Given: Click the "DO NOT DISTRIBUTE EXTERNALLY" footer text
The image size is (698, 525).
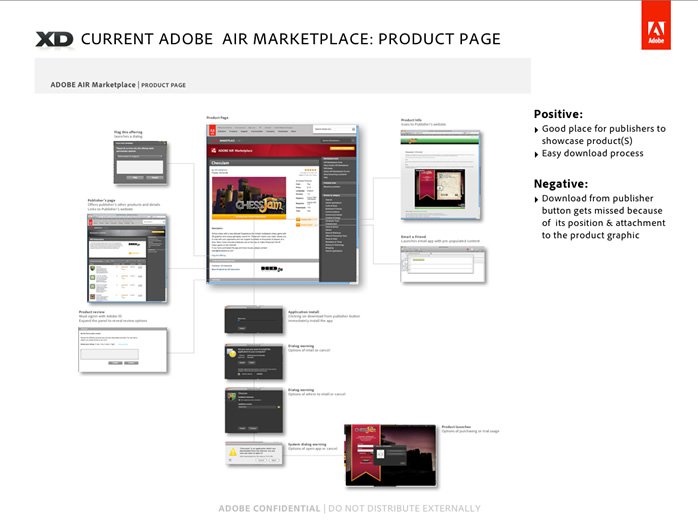Looking at the screenshot, I should (x=404, y=509).
